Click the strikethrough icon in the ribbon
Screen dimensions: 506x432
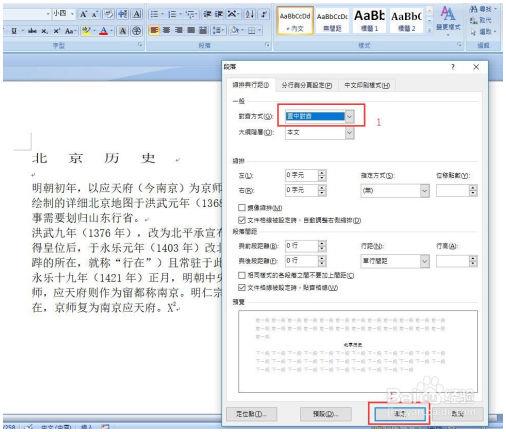pyautogui.click(x=32, y=31)
